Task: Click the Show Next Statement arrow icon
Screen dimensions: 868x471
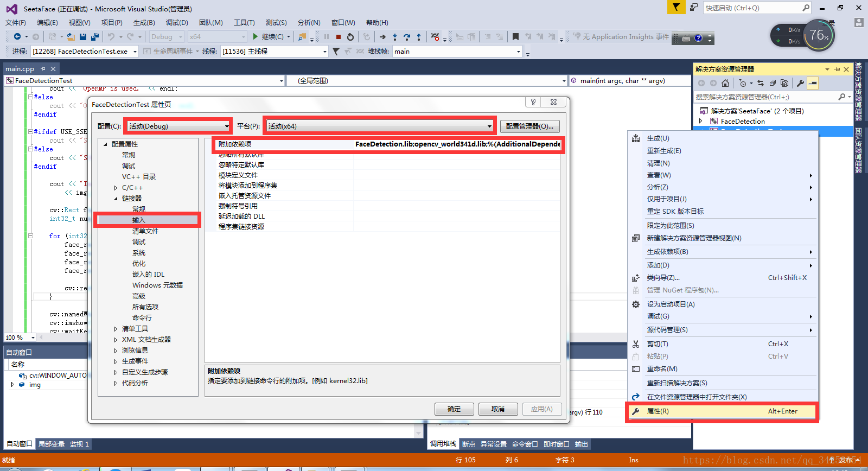Action: tap(382, 37)
